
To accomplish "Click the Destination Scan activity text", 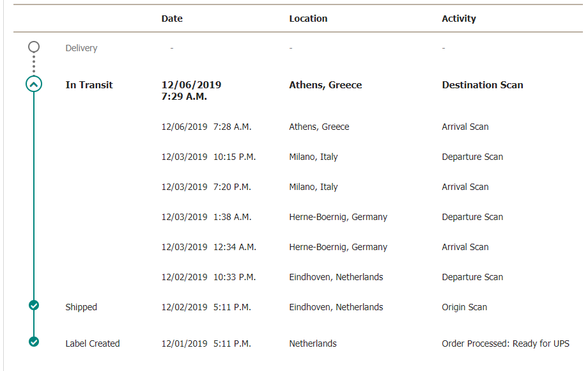I will point(483,85).
